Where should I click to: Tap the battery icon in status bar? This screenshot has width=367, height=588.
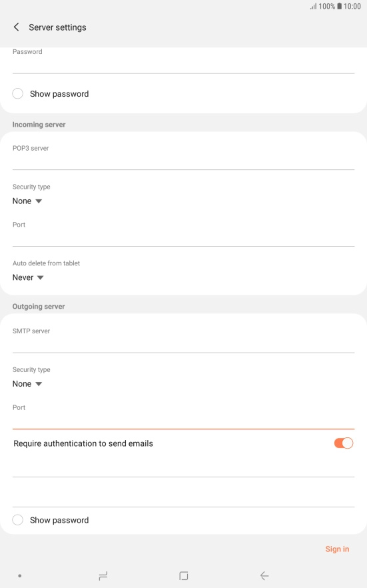pos(339,6)
